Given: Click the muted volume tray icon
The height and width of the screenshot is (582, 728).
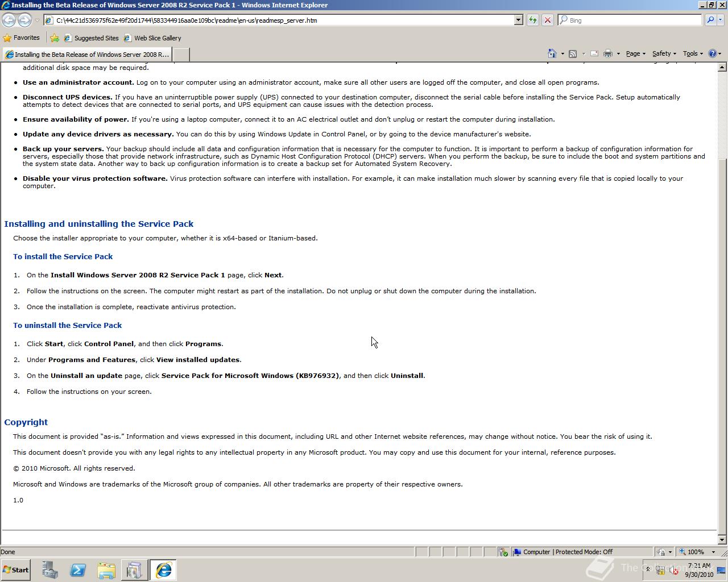Looking at the screenshot, I should (674, 570).
